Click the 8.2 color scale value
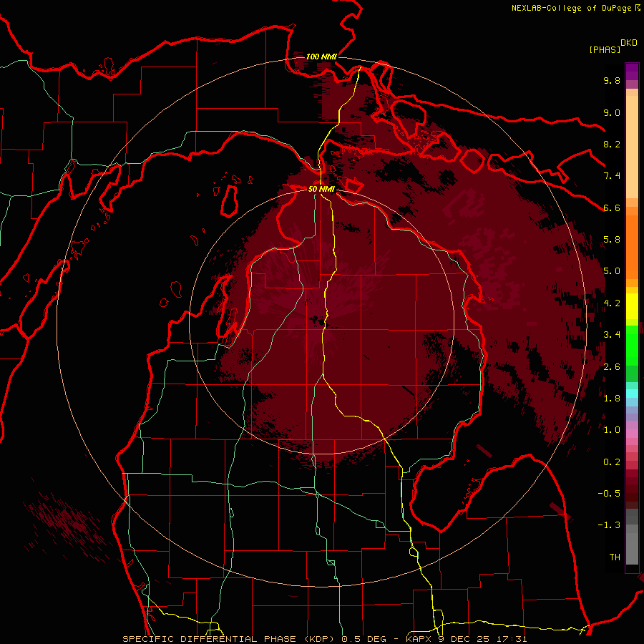The height and width of the screenshot is (644, 644). click(612, 144)
